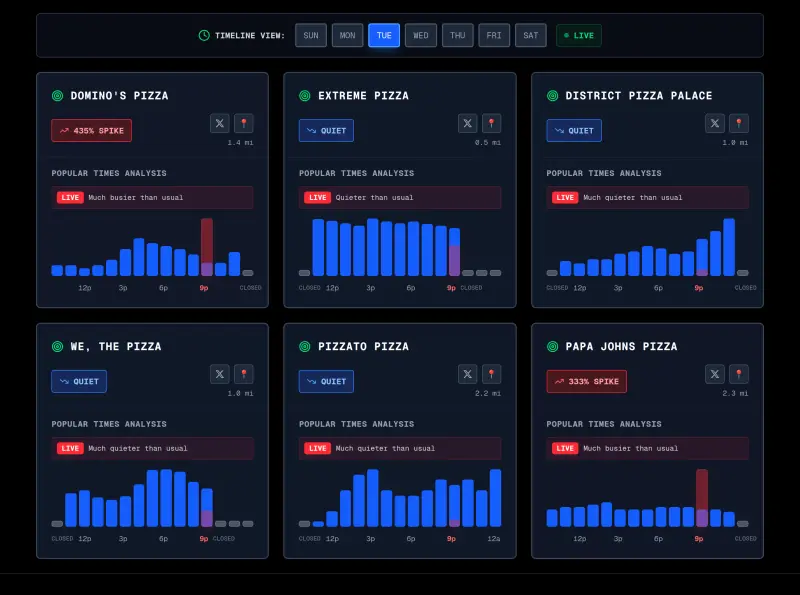Open X icon on We, The Pizza
This screenshot has width=800, height=595.
coord(220,374)
